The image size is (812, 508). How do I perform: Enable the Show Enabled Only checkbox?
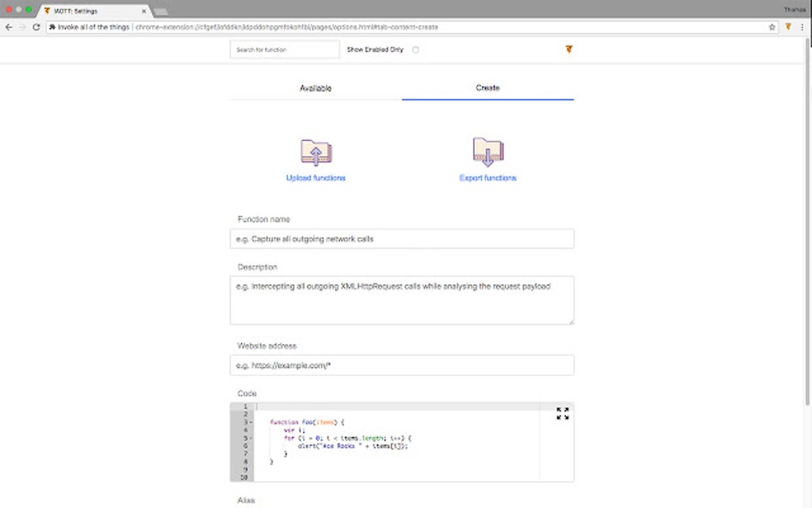(x=415, y=49)
